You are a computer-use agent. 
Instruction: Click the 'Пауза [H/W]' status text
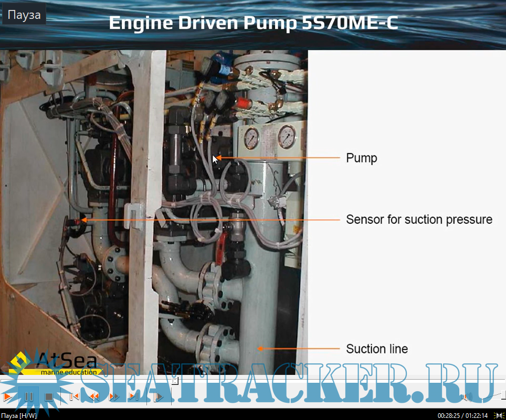(19, 415)
